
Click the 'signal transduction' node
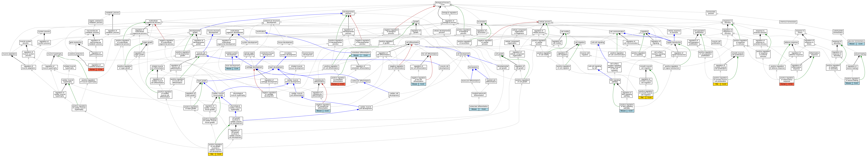point(674,42)
